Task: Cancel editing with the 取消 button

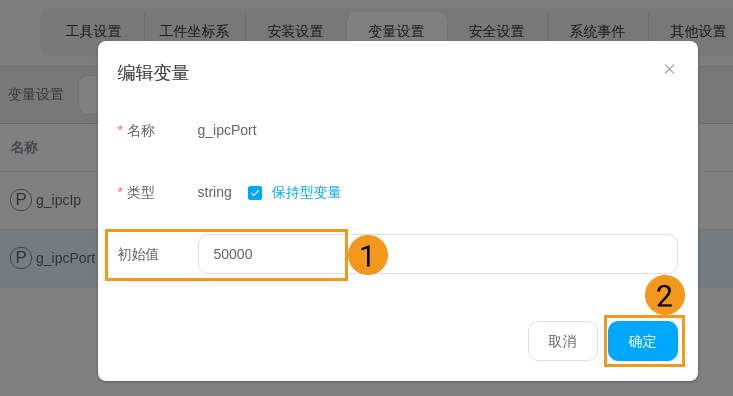Action: [563, 341]
